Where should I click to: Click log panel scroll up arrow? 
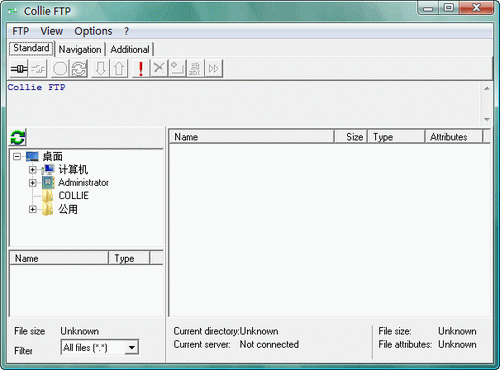[487, 89]
